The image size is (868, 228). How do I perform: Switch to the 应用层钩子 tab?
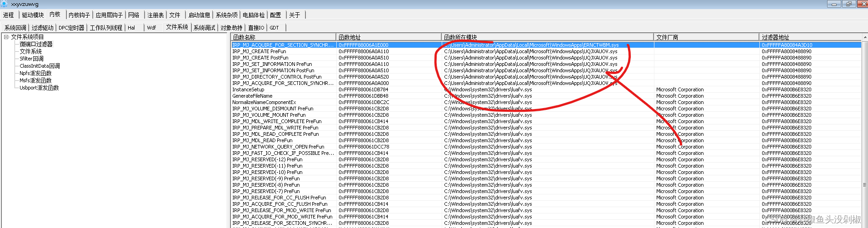click(x=109, y=15)
